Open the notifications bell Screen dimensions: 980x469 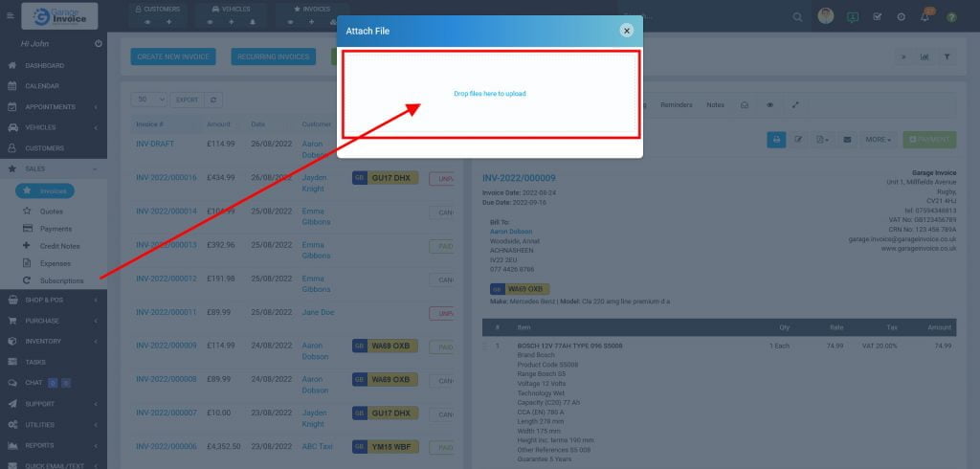[x=925, y=17]
